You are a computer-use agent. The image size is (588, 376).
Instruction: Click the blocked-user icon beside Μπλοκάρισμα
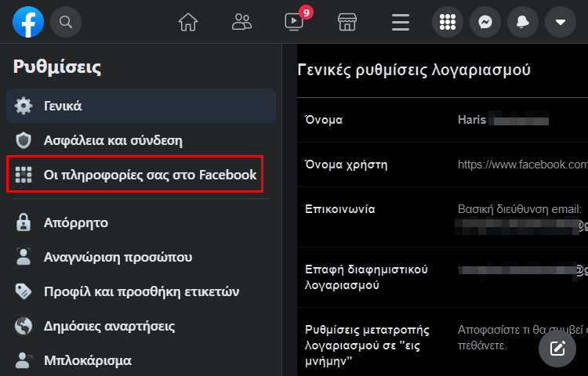coord(24,360)
